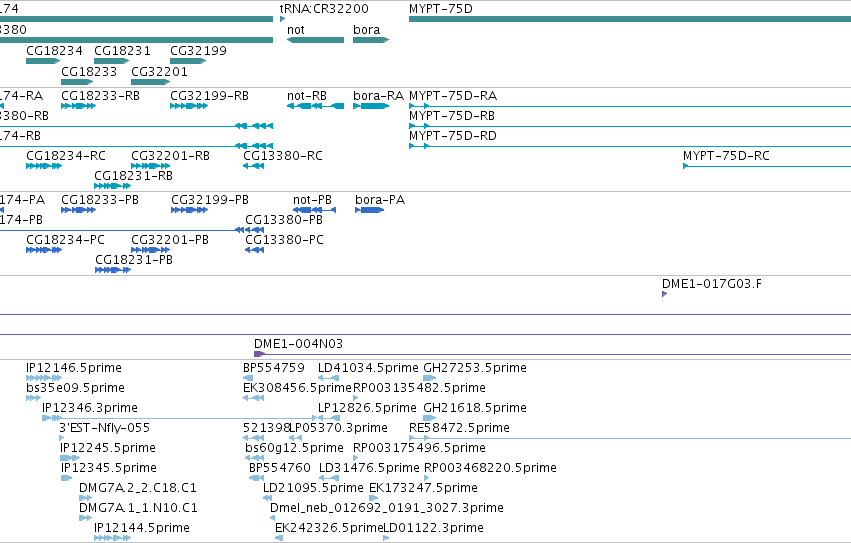
Task: Select the CG32199 gene feature
Action: (188, 61)
